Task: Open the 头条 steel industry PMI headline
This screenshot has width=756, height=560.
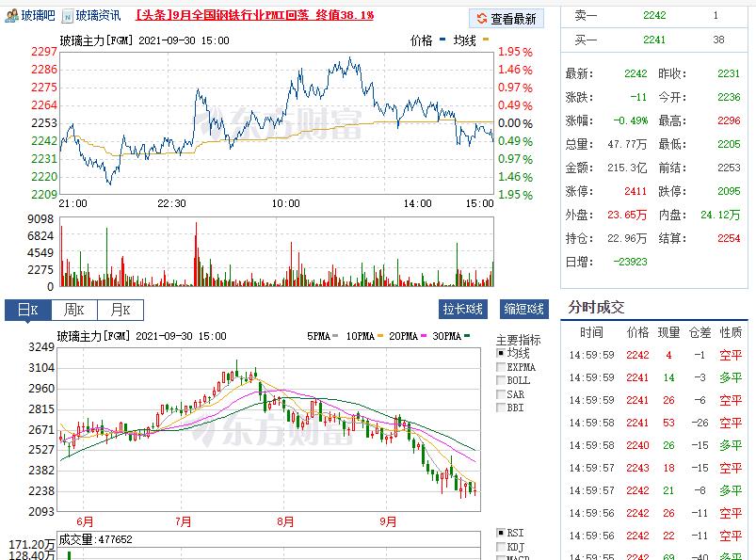Action: pos(254,15)
